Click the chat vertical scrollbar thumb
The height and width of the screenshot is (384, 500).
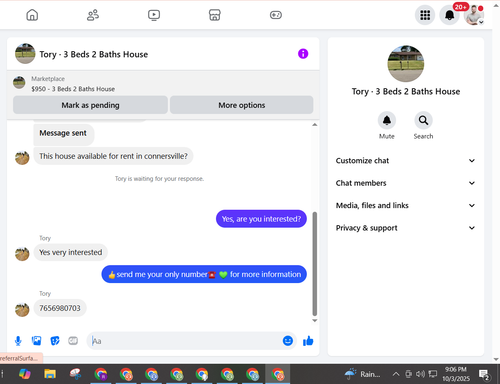click(314, 264)
